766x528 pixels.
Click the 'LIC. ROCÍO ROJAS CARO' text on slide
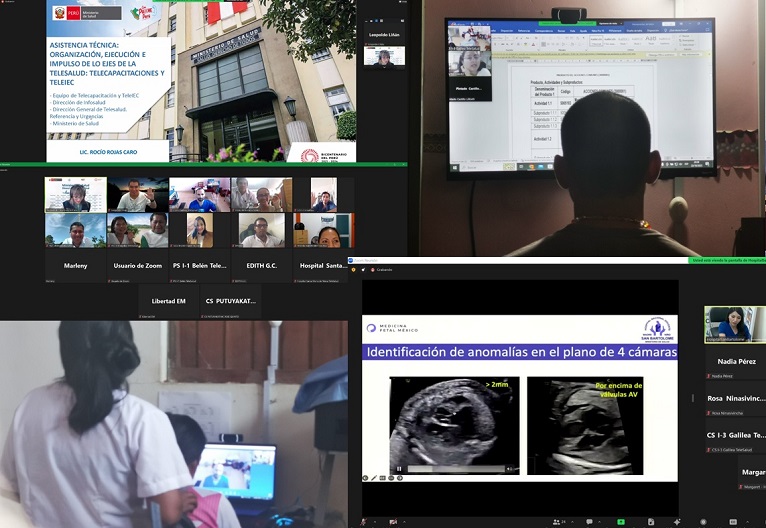pos(108,152)
